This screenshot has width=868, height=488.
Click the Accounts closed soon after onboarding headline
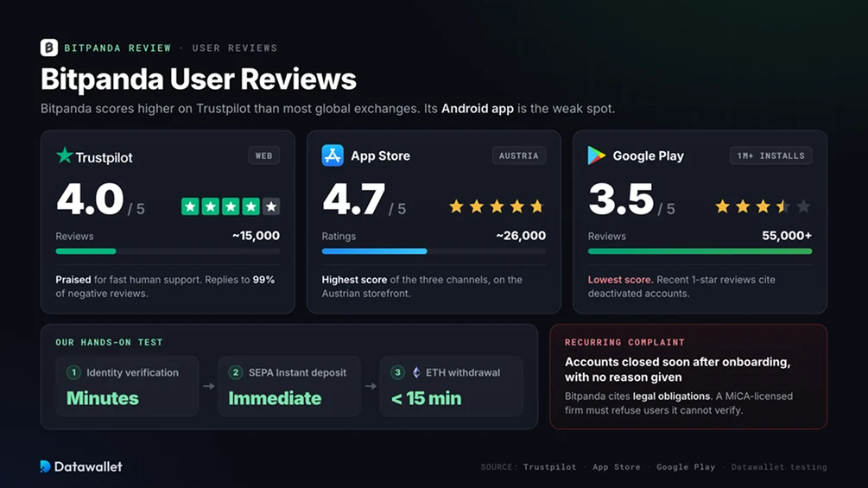point(678,370)
